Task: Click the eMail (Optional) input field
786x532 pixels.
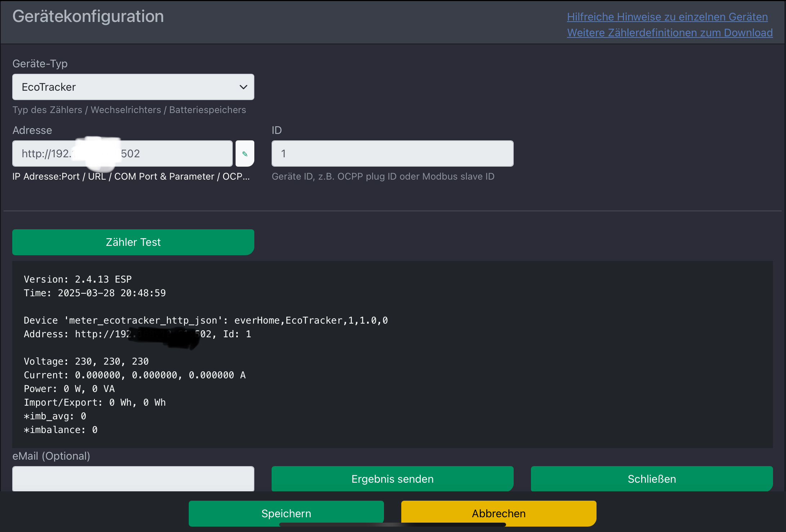Action: coord(133,479)
